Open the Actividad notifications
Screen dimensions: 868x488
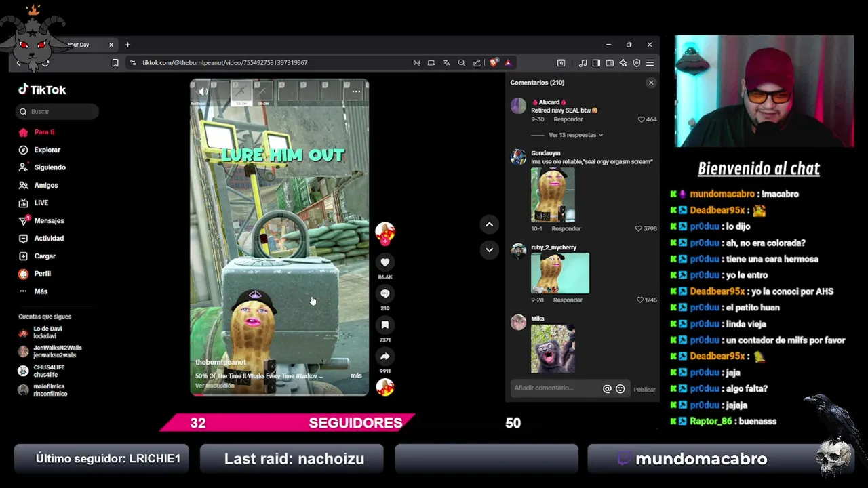pos(42,238)
